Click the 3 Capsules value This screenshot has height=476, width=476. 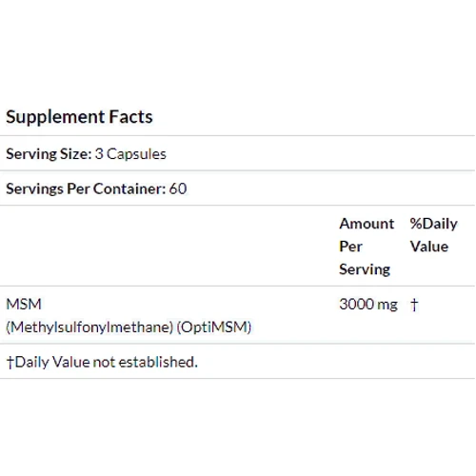click(130, 154)
